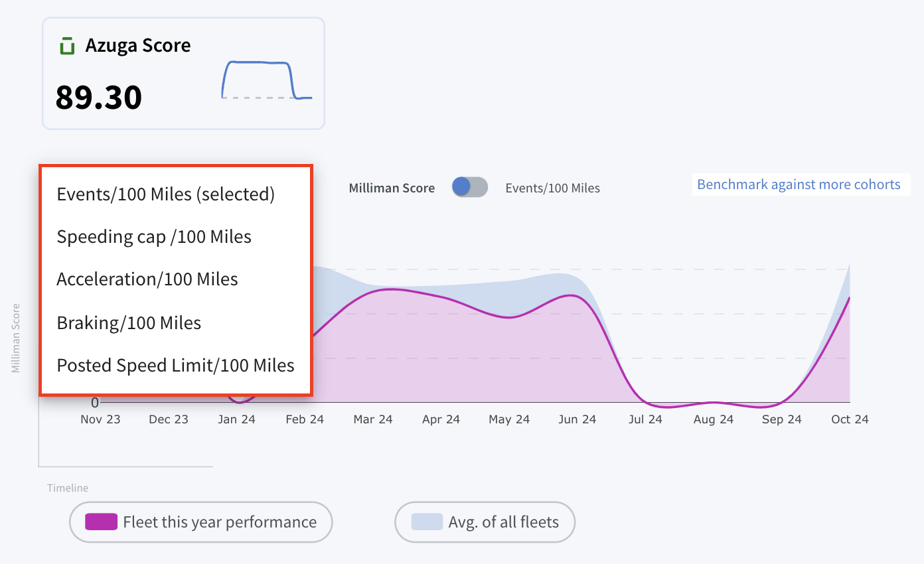
Task: Select the Mar 24 point on timeline
Action: coord(373,419)
